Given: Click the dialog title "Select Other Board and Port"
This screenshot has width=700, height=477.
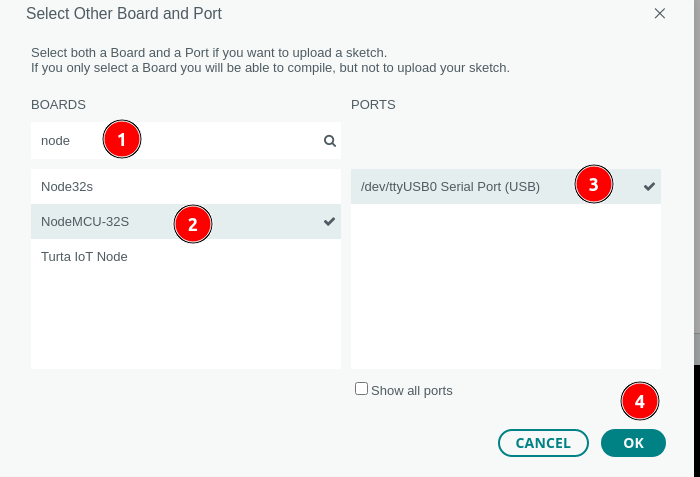Looking at the screenshot, I should click(124, 14).
